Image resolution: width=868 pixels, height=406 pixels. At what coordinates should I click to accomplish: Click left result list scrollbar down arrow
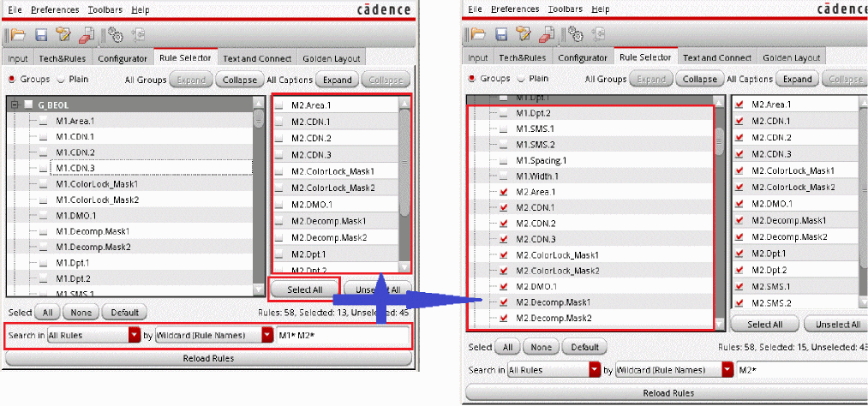point(404,267)
